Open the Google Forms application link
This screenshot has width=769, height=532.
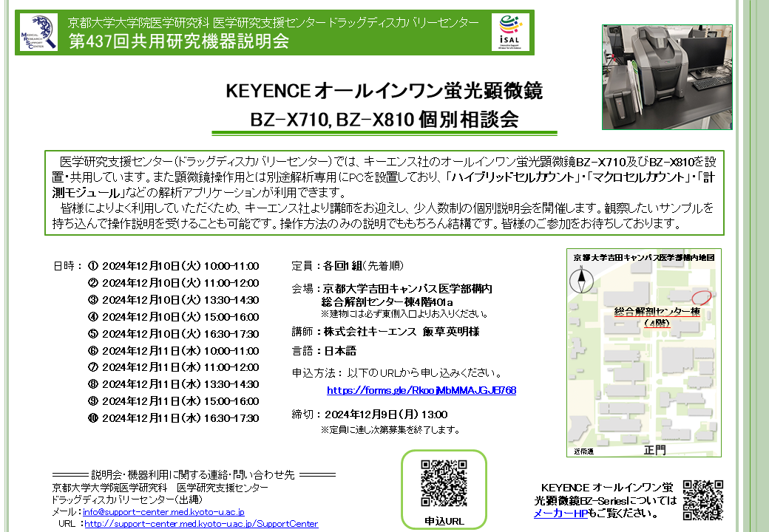[421, 390]
